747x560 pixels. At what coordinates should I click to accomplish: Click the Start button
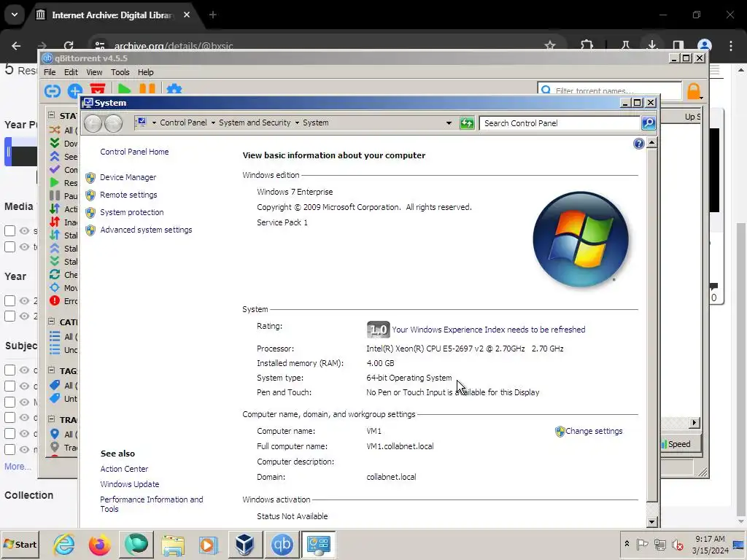pyautogui.click(x=20, y=544)
